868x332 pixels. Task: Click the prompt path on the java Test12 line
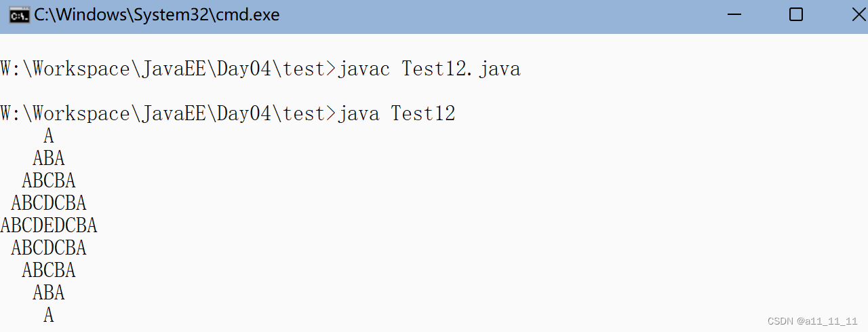pos(167,113)
